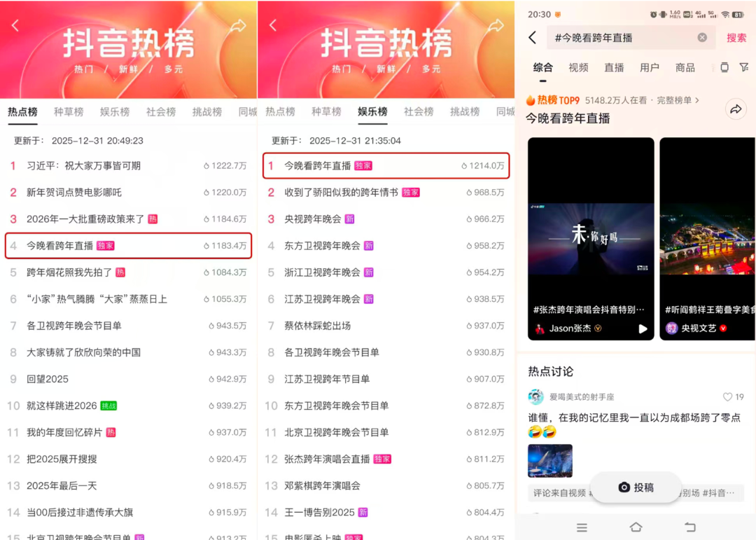756x540 pixels.
Task: Select 社会榜 tab in middle screen
Action: tap(419, 112)
